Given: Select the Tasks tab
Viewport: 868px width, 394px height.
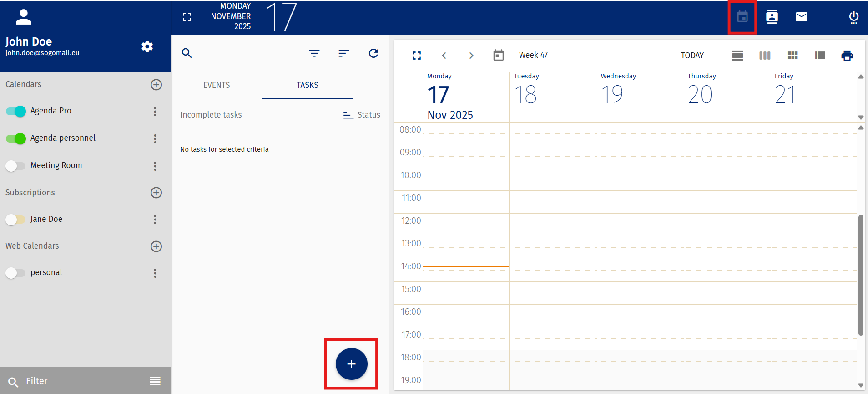Looking at the screenshot, I should click(308, 85).
